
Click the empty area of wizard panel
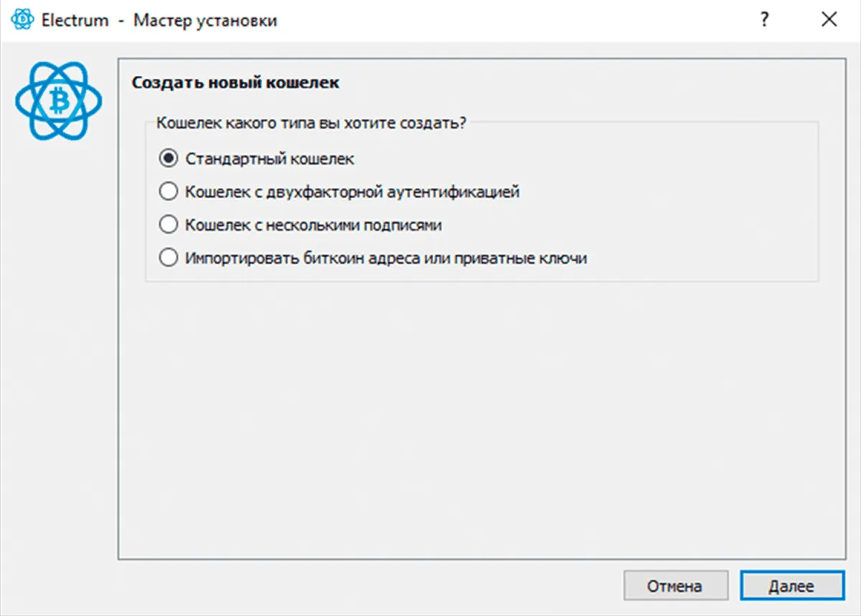[481, 416]
